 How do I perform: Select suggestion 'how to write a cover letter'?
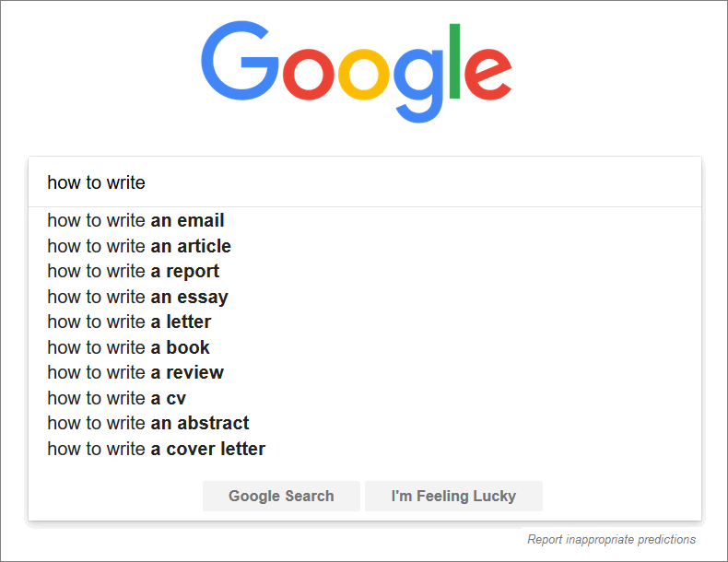tap(365, 449)
